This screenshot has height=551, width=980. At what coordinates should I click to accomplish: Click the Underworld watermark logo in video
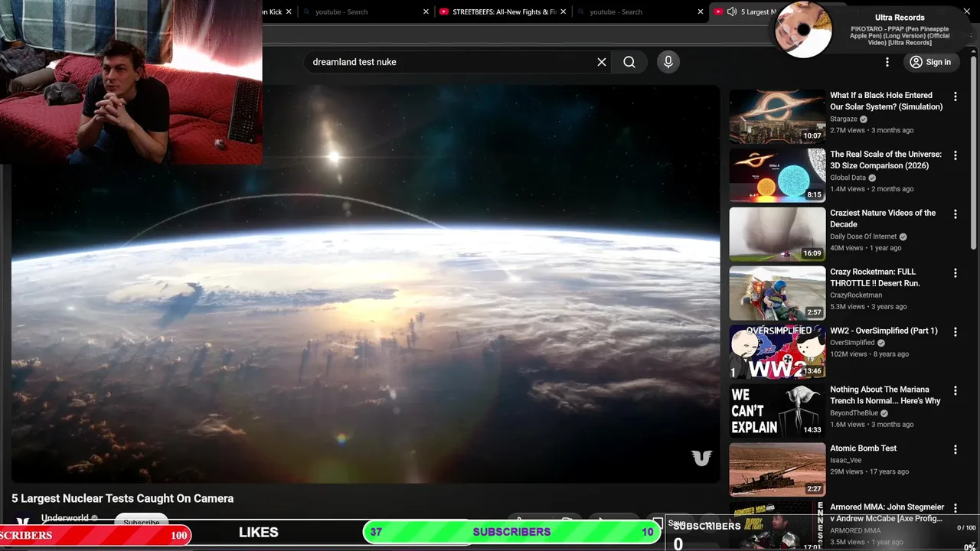[x=701, y=458]
